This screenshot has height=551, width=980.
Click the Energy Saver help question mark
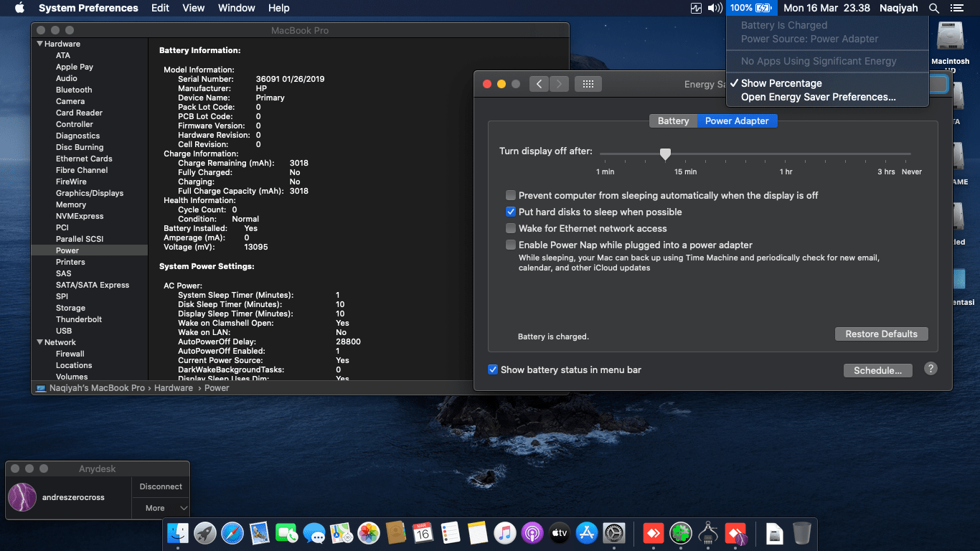tap(930, 369)
